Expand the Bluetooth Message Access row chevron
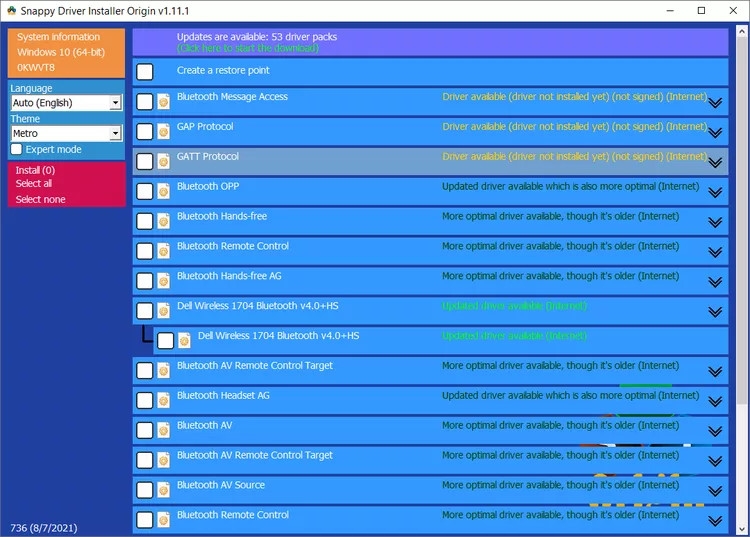Viewport: 750px width, 537px height. pos(715,102)
